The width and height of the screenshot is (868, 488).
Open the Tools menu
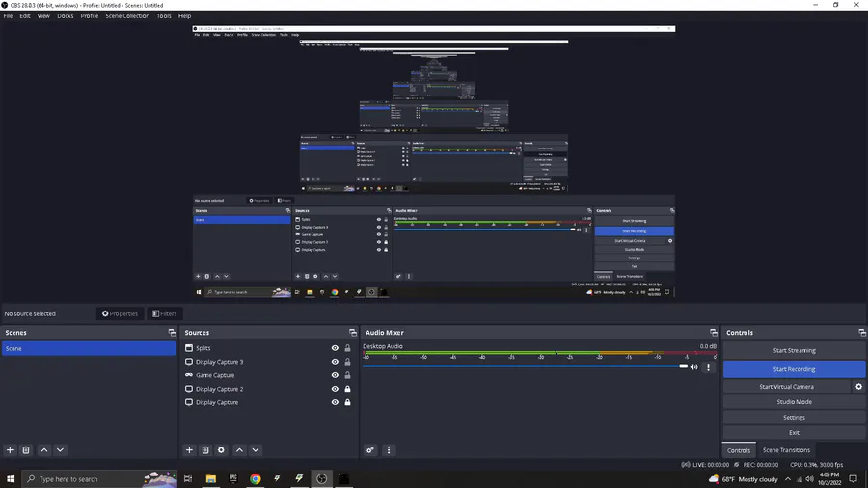(x=164, y=16)
